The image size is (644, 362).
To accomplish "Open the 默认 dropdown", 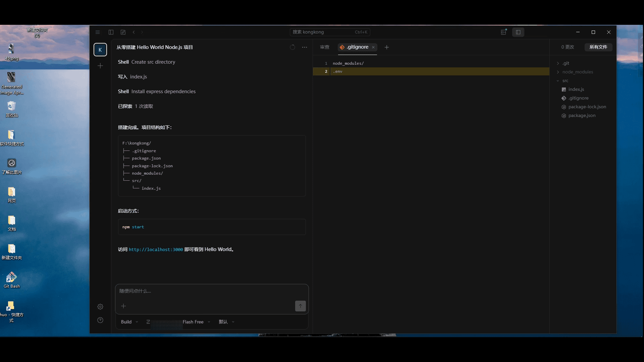I will 227,322.
